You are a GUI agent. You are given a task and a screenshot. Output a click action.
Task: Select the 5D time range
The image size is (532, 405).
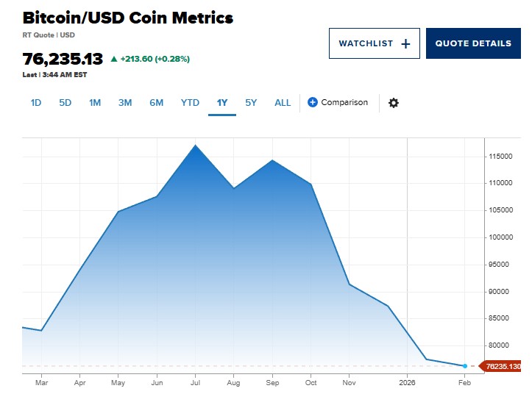[x=65, y=103]
